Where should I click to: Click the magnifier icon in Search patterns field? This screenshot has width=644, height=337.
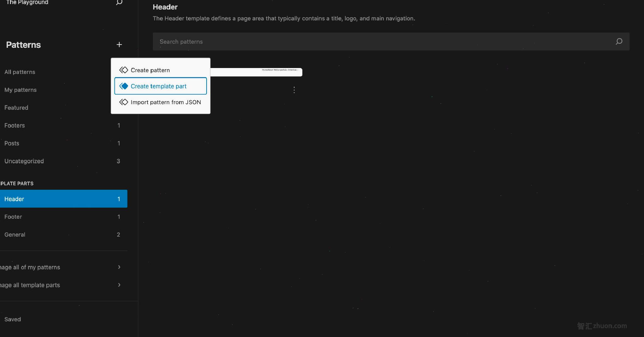pyautogui.click(x=619, y=42)
